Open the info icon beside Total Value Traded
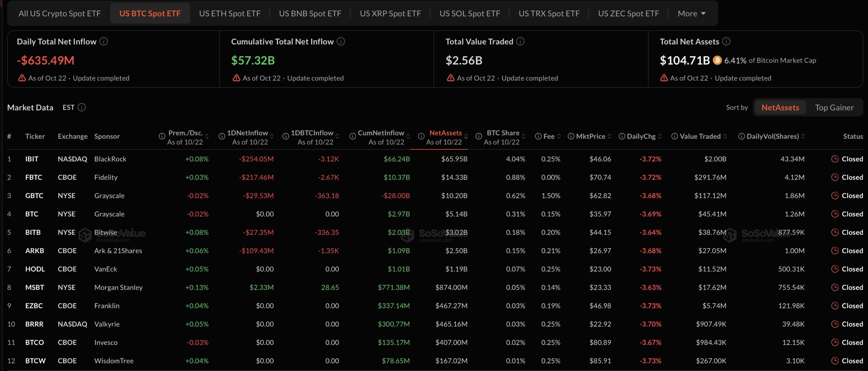This screenshot has height=371, width=868. coord(520,41)
